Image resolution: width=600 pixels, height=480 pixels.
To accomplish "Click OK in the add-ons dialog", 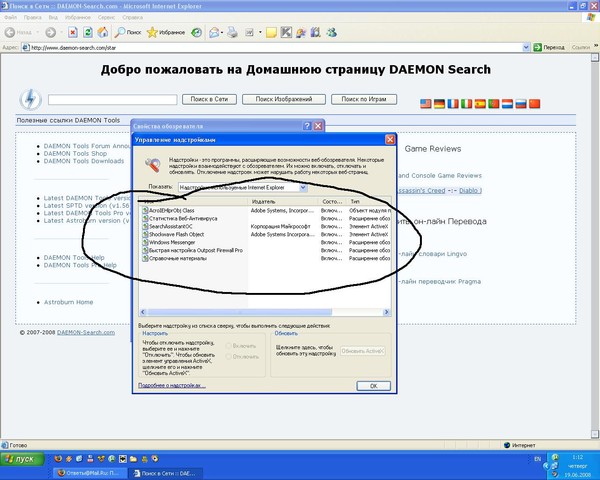I will (x=373, y=386).
